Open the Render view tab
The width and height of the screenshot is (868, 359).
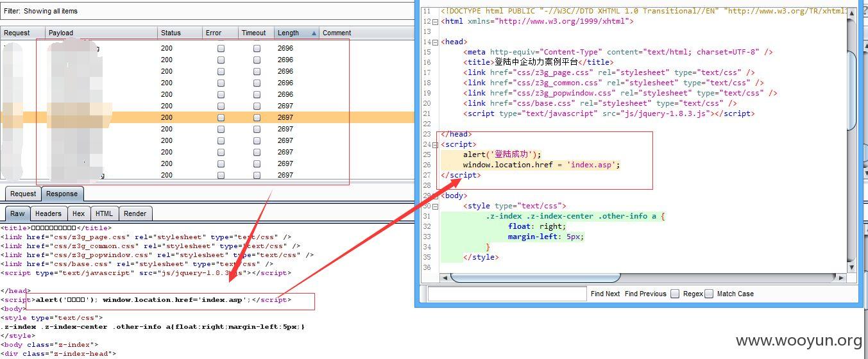point(135,213)
